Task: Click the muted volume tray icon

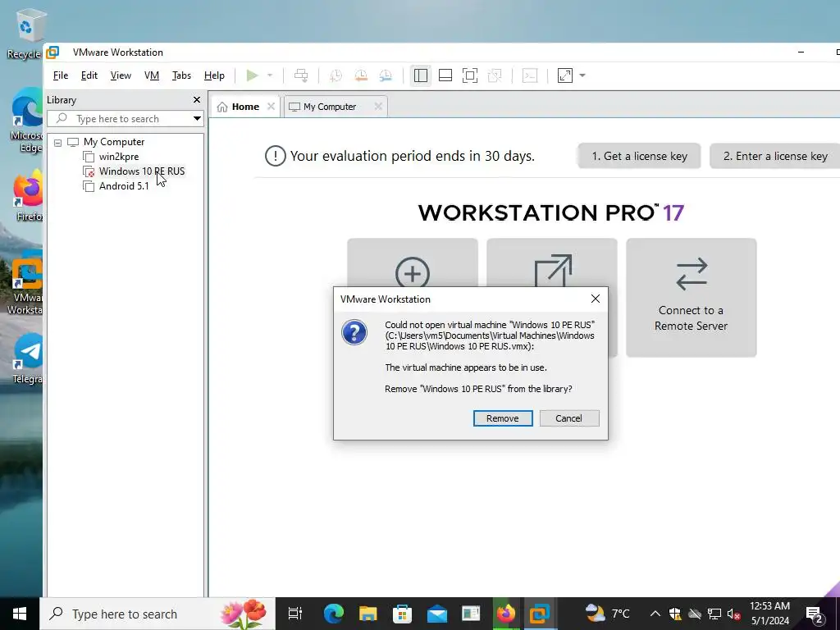Action: (734, 614)
